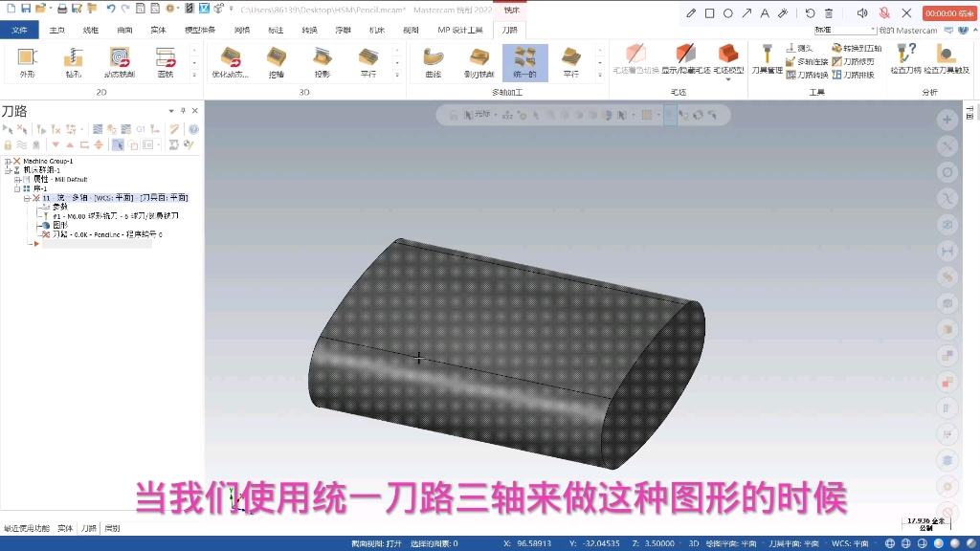Collapse the Machine Group-1 tree node
The width and height of the screenshot is (980, 551).
pyautogui.click(x=8, y=161)
